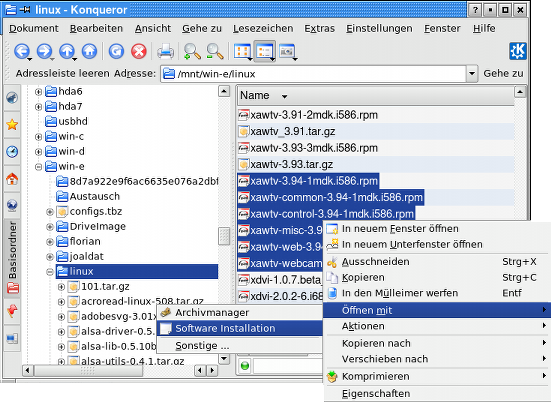Go back with the Back arrow icon
Viewport: 551px width, 402px height.
22,52
